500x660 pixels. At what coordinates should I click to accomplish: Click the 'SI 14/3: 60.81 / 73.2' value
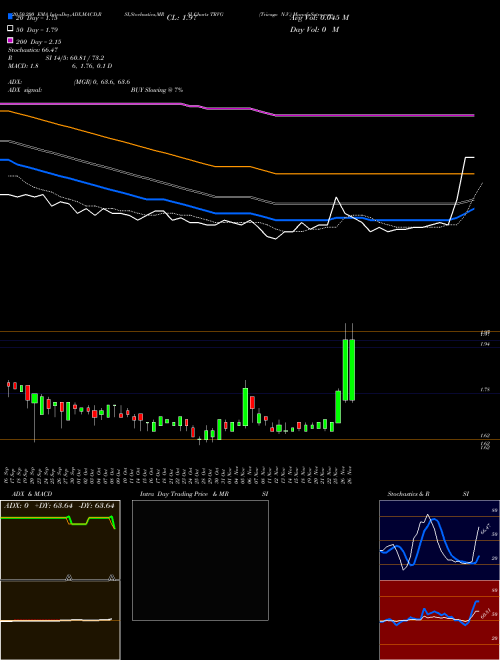point(75,58)
